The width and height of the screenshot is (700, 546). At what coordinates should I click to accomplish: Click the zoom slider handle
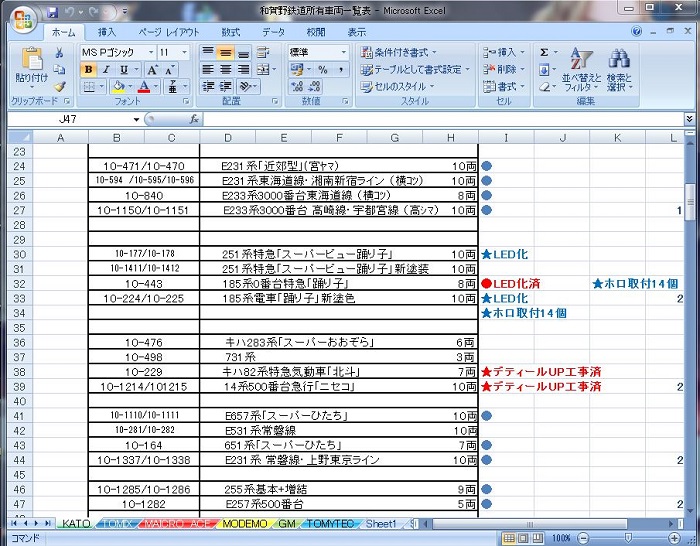coord(628,538)
